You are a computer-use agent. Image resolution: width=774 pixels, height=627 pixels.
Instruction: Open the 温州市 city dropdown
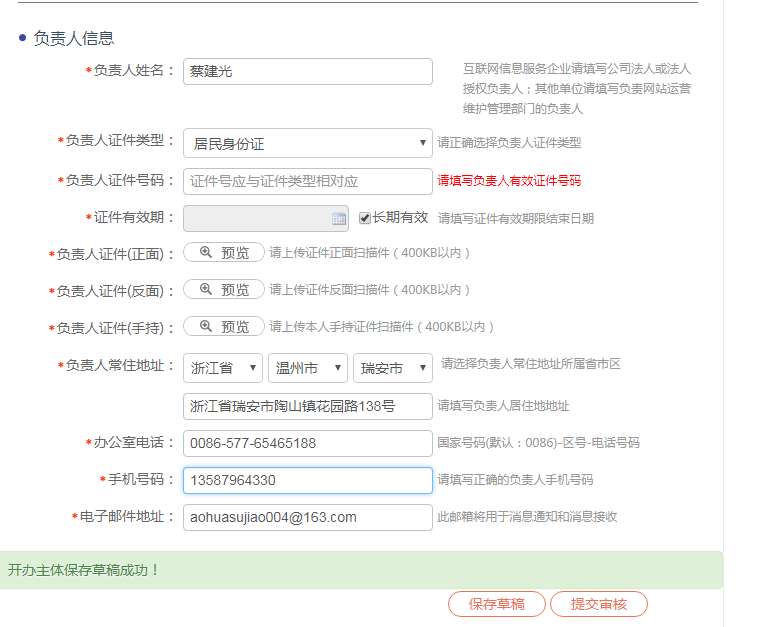pyautogui.click(x=308, y=368)
